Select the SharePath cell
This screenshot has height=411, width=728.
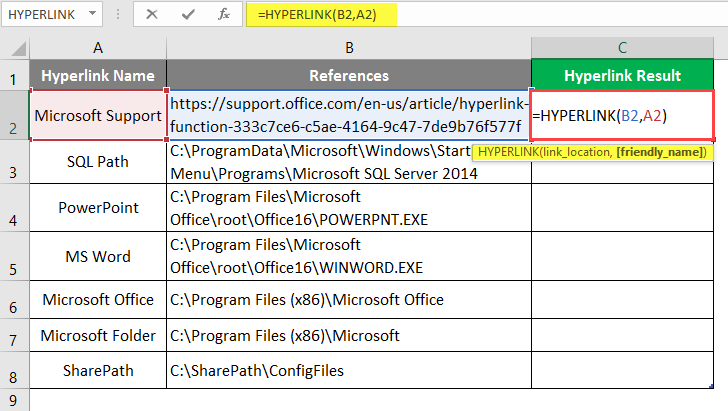[x=98, y=371]
